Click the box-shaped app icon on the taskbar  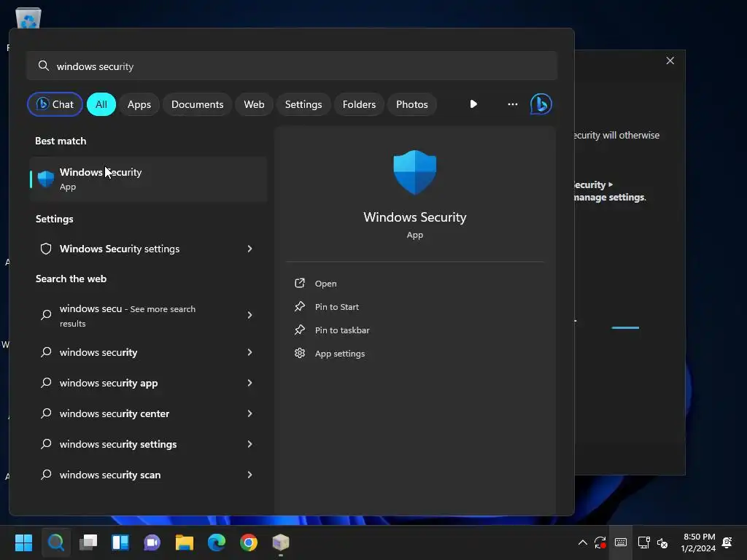point(281,542)
